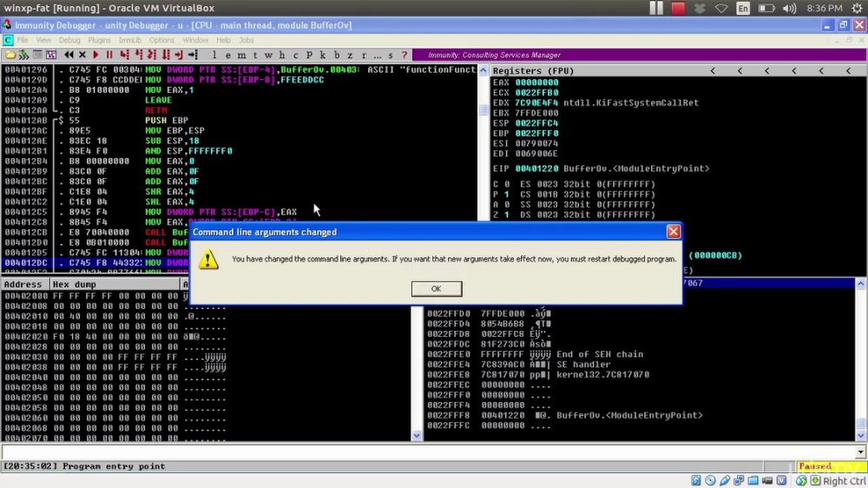This screenshot has width=868, height=488.
Task: Click the Go to address arrow icon
Action: (193, 55)
